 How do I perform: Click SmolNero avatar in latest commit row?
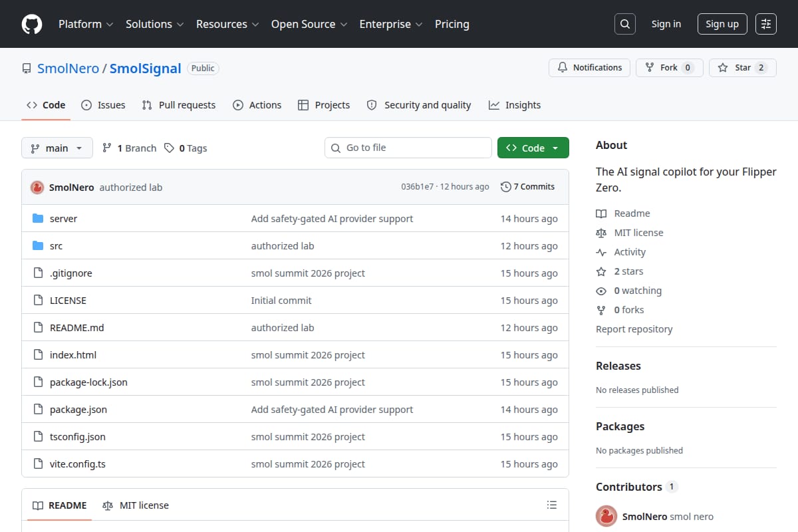point(37,188)
